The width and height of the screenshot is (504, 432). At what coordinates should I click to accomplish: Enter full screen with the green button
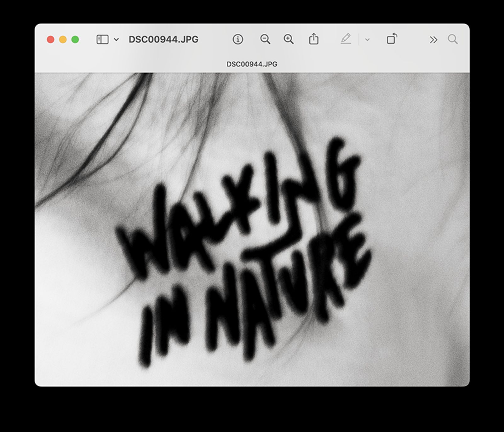point(75,39)
